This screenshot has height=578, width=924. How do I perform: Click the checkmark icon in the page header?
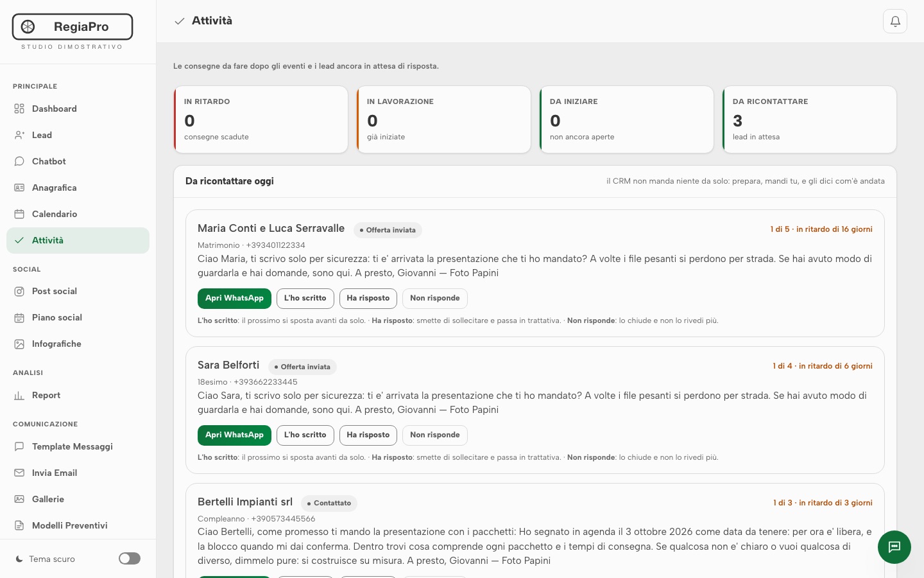pyautogui.click(x=180, y=21)
